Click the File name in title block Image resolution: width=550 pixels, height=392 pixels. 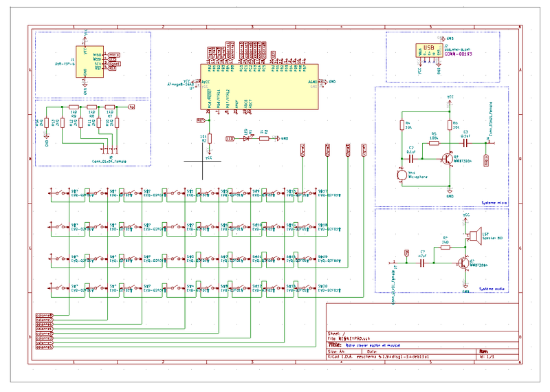point(351,338)
